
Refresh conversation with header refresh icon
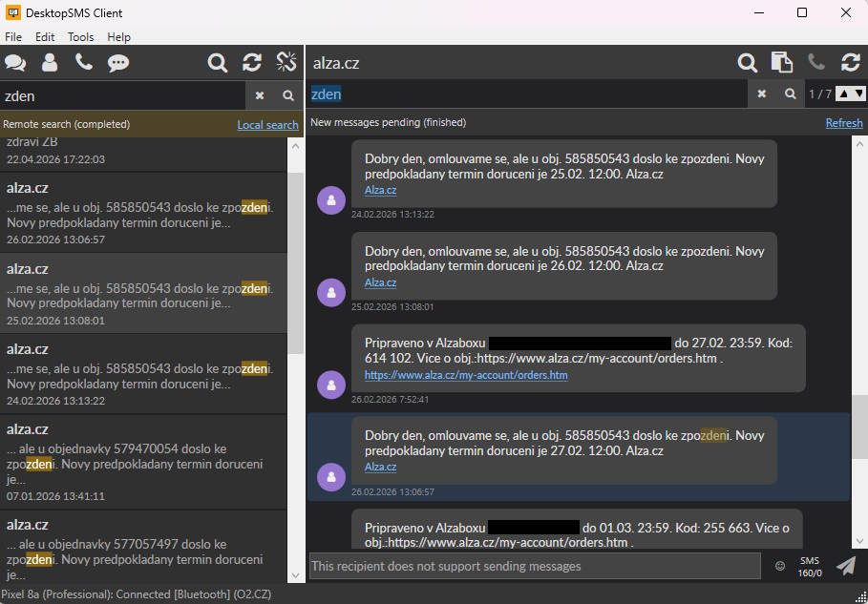(851, 63)
